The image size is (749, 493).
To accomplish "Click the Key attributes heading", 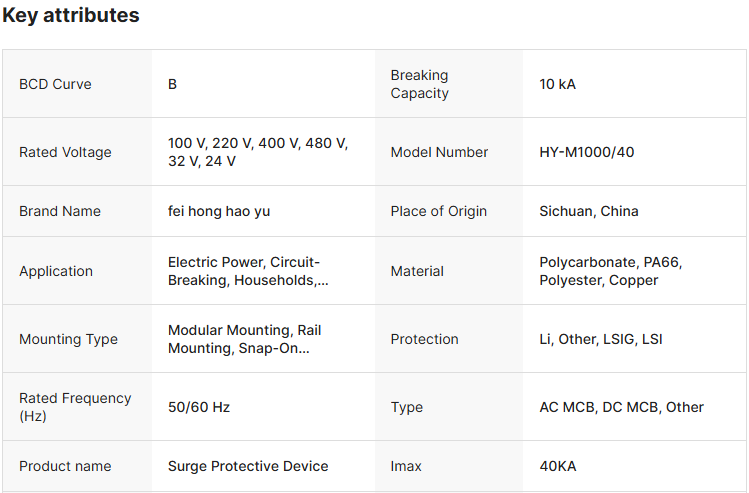I will click(71, 16).
